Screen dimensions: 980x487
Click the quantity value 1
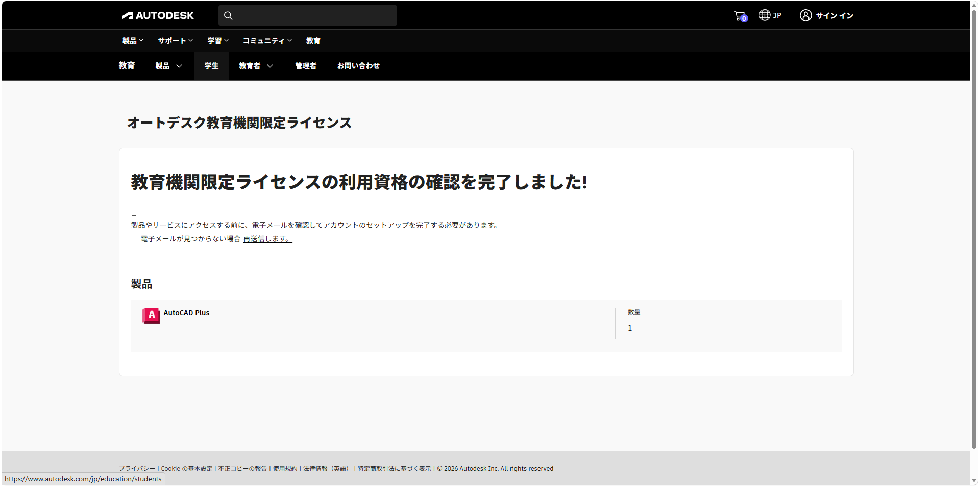[x=630, y=328]
